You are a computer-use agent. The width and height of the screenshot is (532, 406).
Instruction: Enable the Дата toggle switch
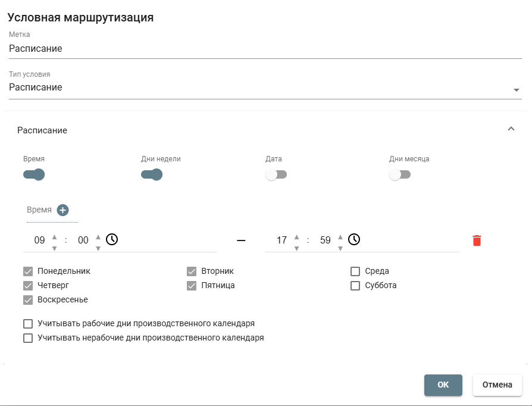pyautogui.click(x=276, y=174)
